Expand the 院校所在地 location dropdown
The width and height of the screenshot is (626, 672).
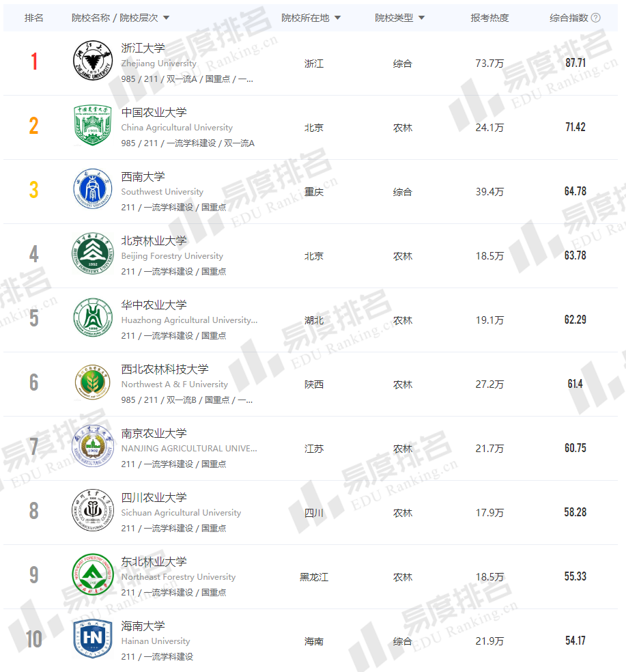click(337, 18)
